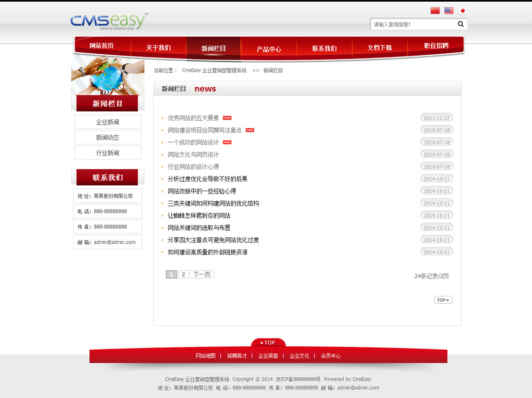The width and height of the screenshot is (532, 398).
Task: Open article 优秀网站的五大要素
Action: tap(193, 118)
